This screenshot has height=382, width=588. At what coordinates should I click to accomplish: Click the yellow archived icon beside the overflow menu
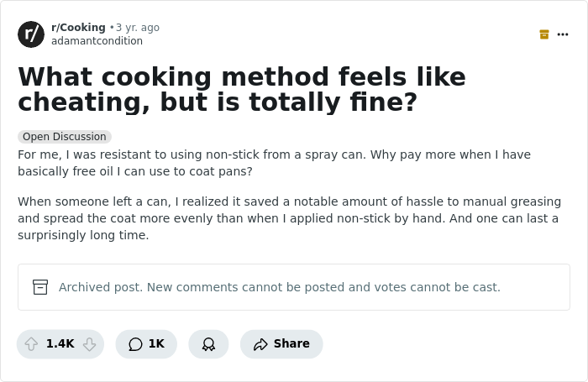coord(544,34)
